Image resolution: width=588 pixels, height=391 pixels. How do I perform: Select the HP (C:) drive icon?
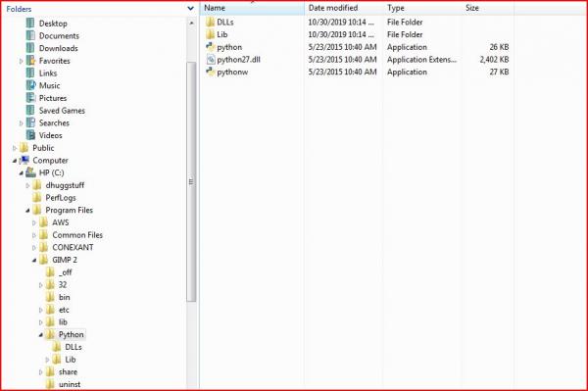click(x=30, y=172)
